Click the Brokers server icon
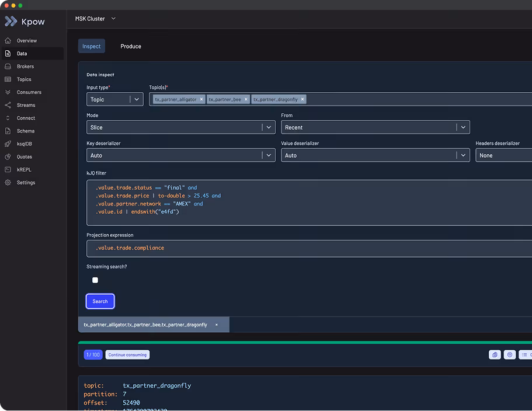Image resolution: width=532 pixels, height=411 pixels. pos(8,67)
